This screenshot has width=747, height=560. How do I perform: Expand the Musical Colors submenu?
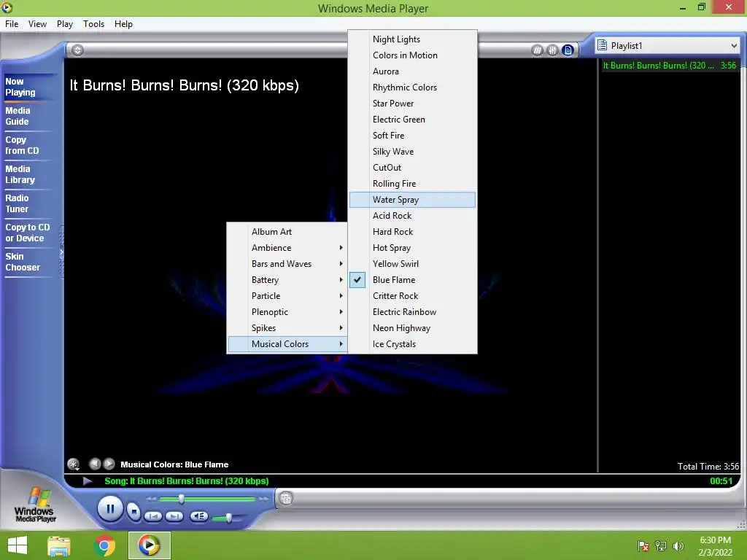pyautogui.click(x=287, y=344)
